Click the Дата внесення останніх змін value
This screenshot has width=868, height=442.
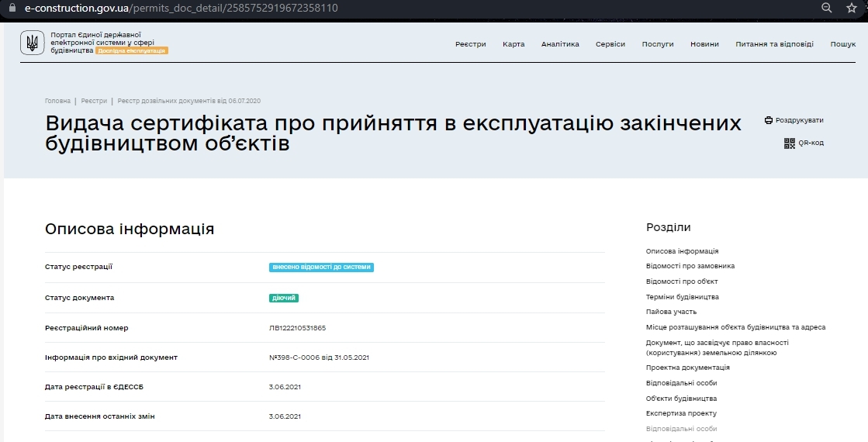pos(285,416)
